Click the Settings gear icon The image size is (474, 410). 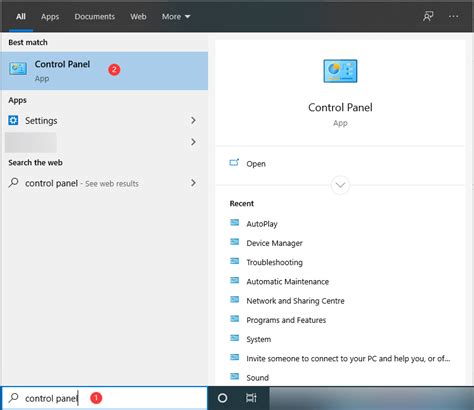pos(13,120)
